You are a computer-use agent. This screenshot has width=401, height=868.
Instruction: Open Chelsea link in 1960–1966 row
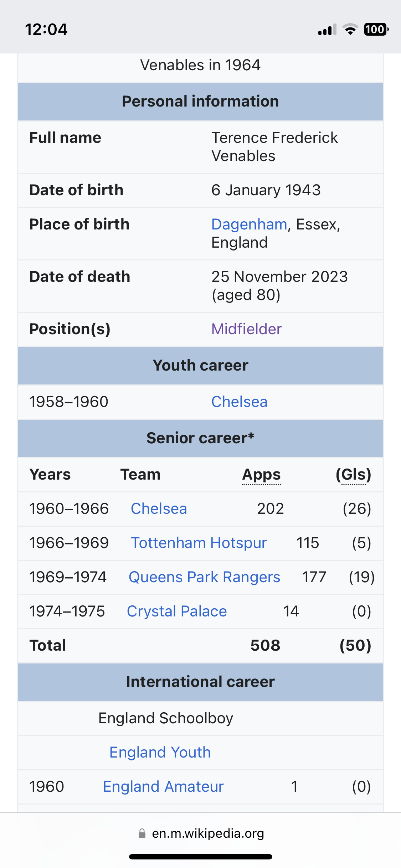tap(159, 508)
